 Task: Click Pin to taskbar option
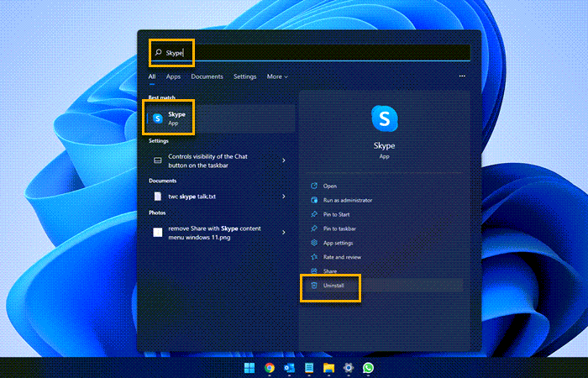click(339, 228)
